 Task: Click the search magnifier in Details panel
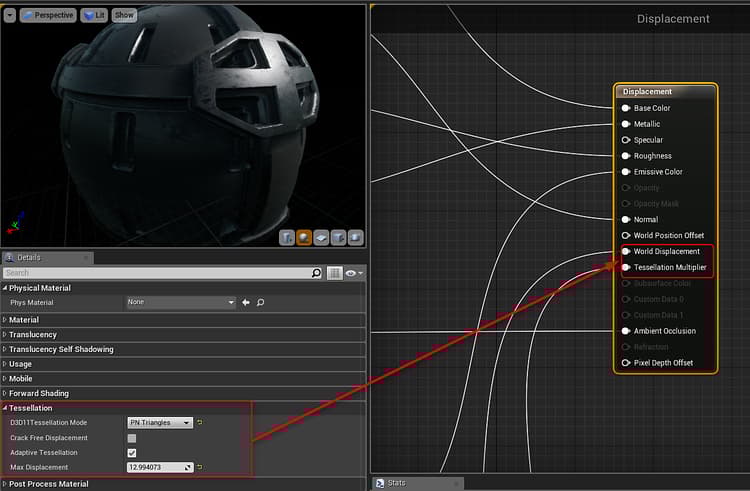316,273
